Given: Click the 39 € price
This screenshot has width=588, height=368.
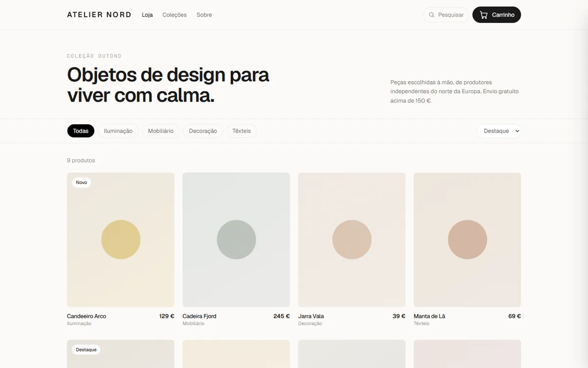Looking at the screenshot, I should point(399,316).
